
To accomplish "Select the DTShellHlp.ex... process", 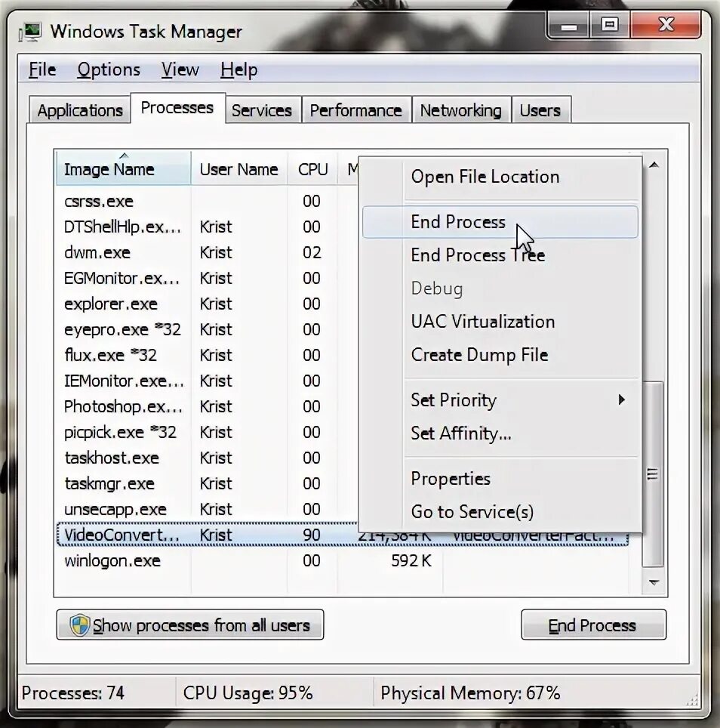I will pyautogui.click(x=207, y=227).
